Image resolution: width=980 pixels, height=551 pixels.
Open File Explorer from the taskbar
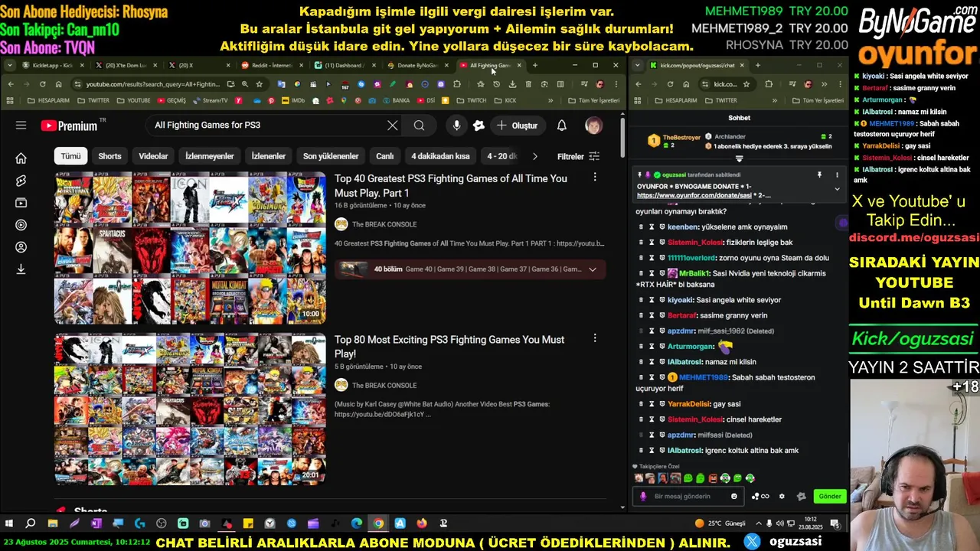[52, 523]
